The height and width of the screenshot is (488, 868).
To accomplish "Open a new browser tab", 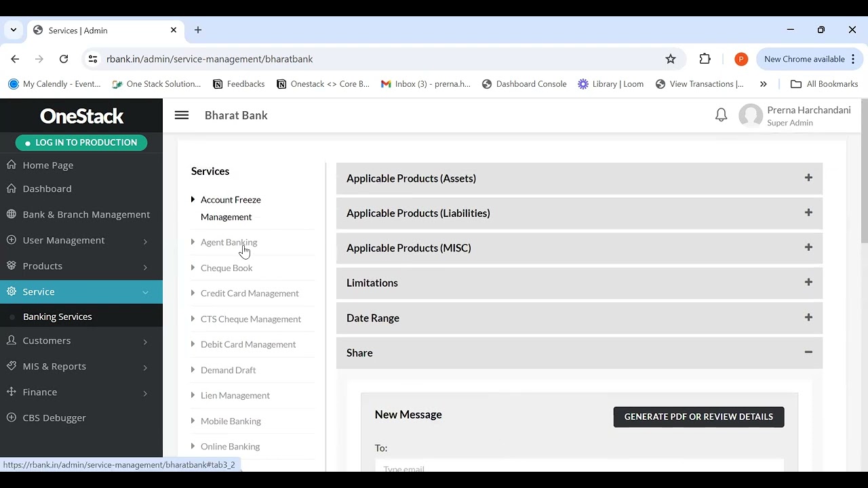I will 198,30.
